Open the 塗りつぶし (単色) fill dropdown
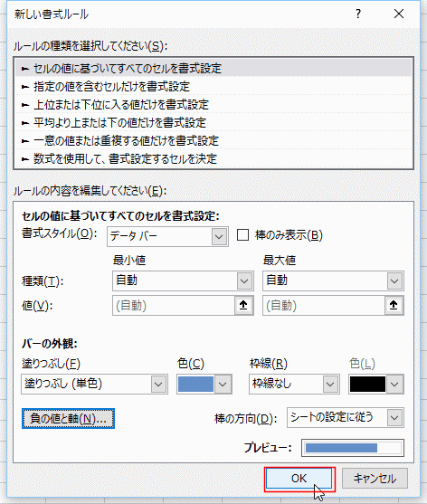This screenshot has width=427, height=504. pyautogui.click(x=94, y=384)
